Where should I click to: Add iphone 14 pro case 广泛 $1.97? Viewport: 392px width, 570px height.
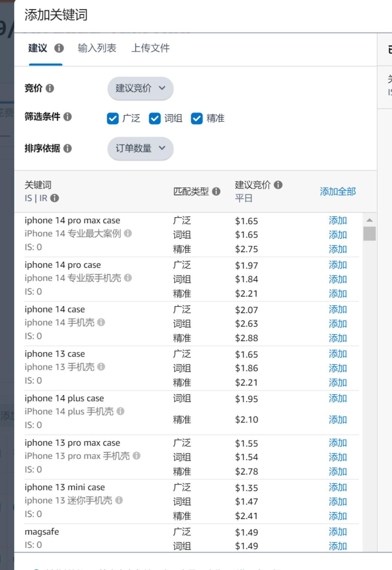point(338,265)
